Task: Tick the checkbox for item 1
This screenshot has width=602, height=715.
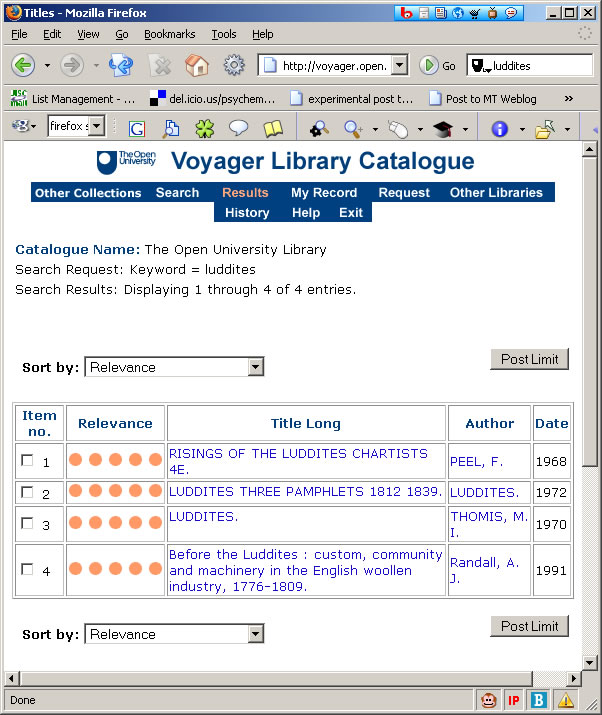Action: coord(27,460)
